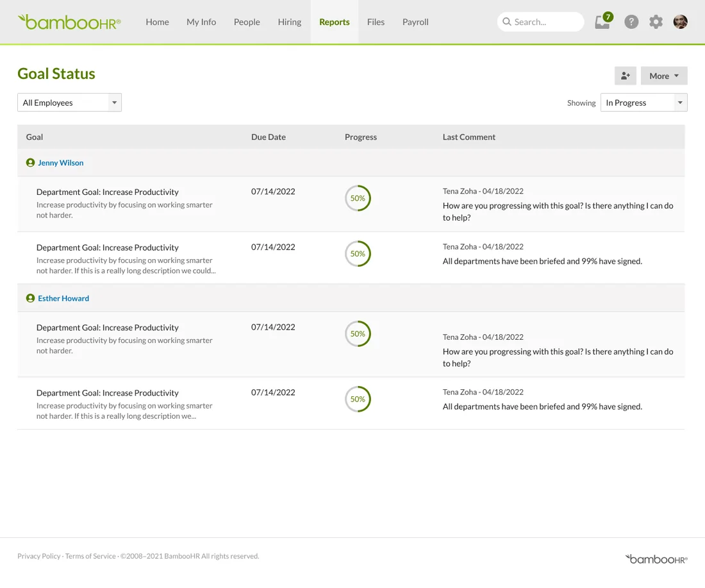Click the Goal Status page title
Image resolution: width=705 pixels, height=588 pixels.
click(x=56, y=73)
